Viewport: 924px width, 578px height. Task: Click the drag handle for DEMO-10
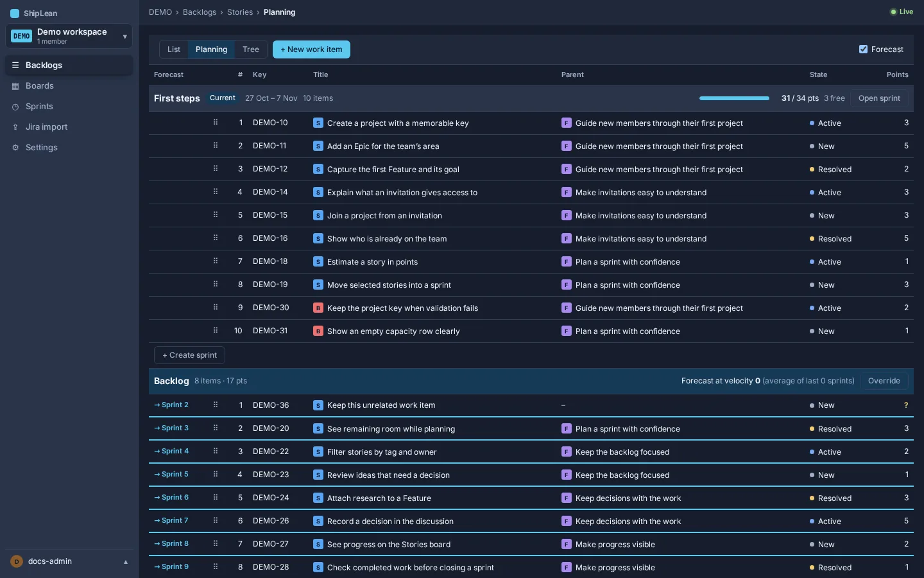tap(216, 122)
